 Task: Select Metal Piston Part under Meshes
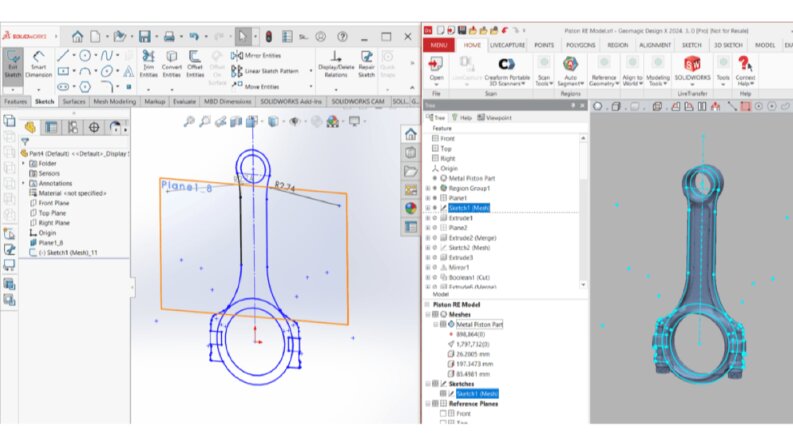click(x=479, y=324)
